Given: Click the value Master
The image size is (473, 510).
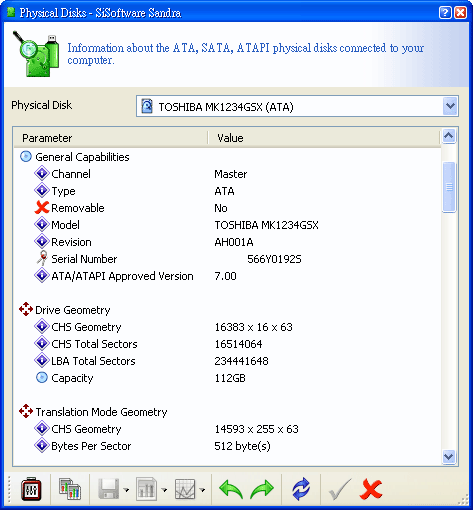Looking at the screenshot, I should tap(231, 174).
